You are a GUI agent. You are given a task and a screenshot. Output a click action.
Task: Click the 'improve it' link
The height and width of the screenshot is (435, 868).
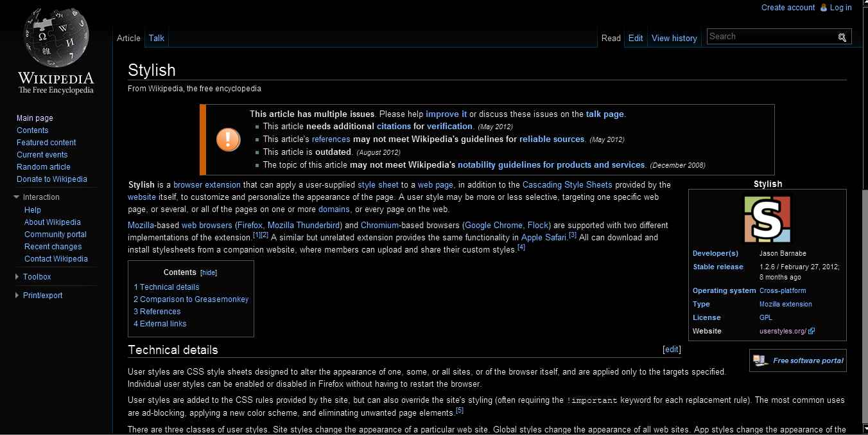coord(446,114)
